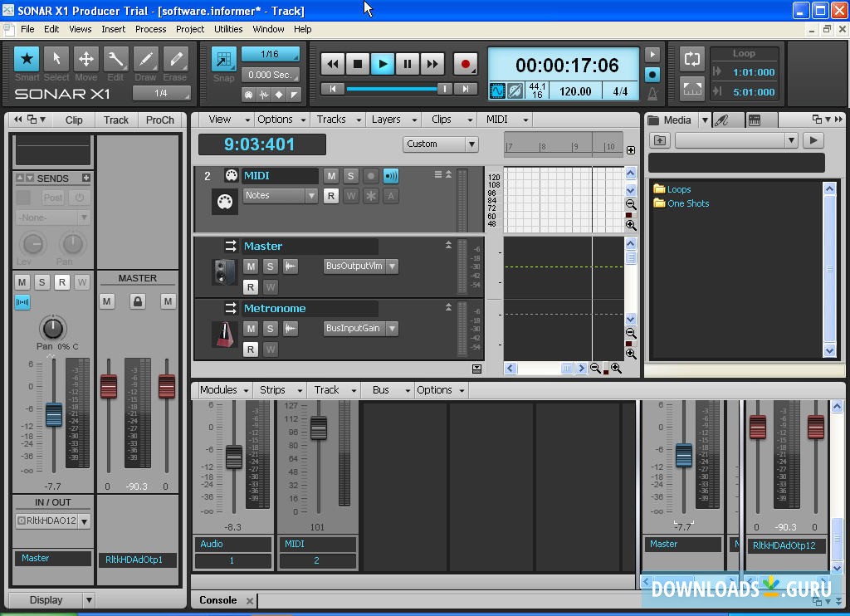Jump to project start in transport
Viewport: 850px width, 616px height.
(x=333, y=88)
